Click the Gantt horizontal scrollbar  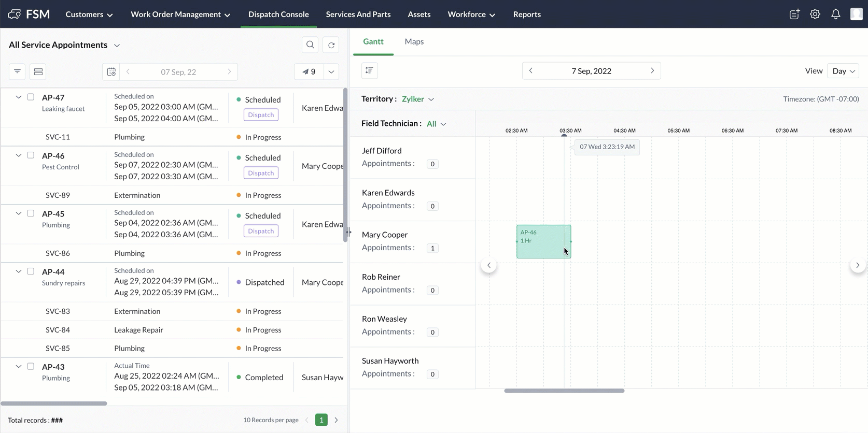[564, 391]
